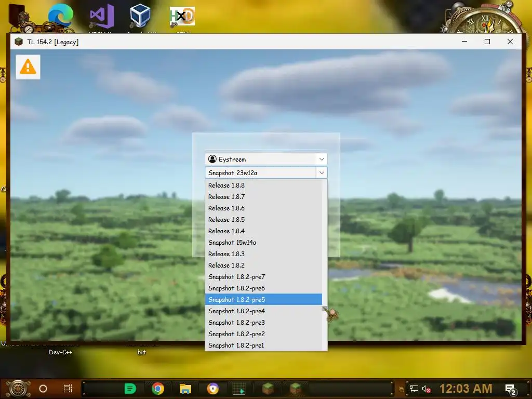Image resolution: width=532 pixels, height=399 pixels.
Task: Open the purple lock app on taskbar
Action: [x=213, y=389]
